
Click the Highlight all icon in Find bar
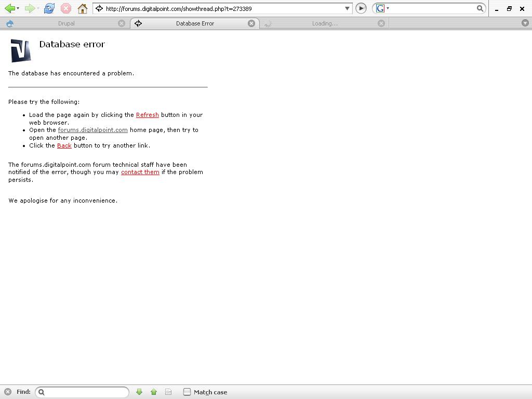168,392
